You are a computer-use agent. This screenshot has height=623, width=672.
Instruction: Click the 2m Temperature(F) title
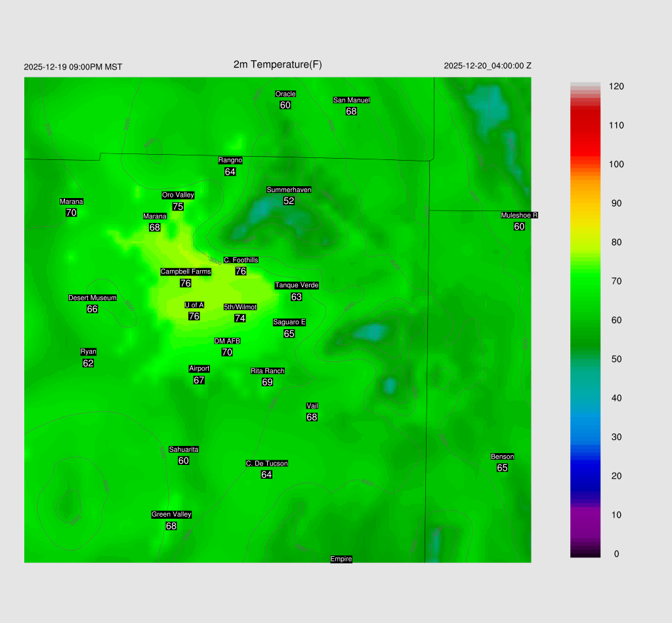click(278, 64)
